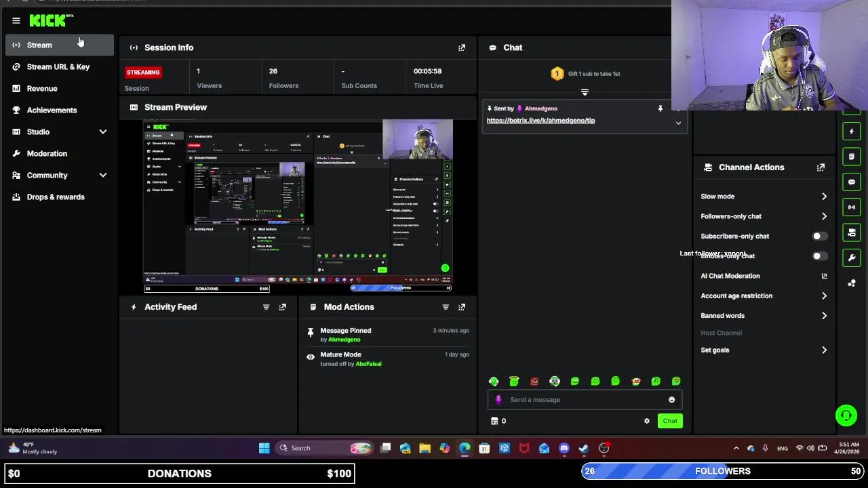Viewport: 868px width, 488px height.
Task: Open Windows Start menu
Action: coord(264,448)
